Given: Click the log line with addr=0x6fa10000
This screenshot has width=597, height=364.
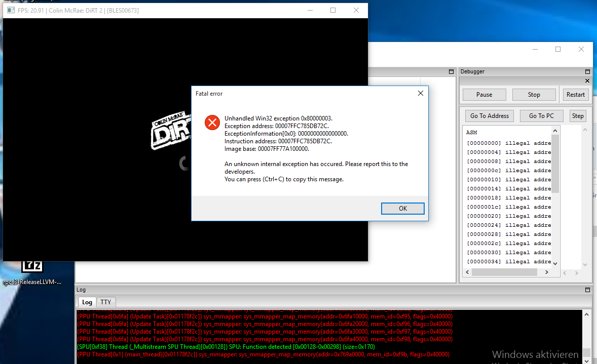Looking at the screenshot, I should (265, 316).
